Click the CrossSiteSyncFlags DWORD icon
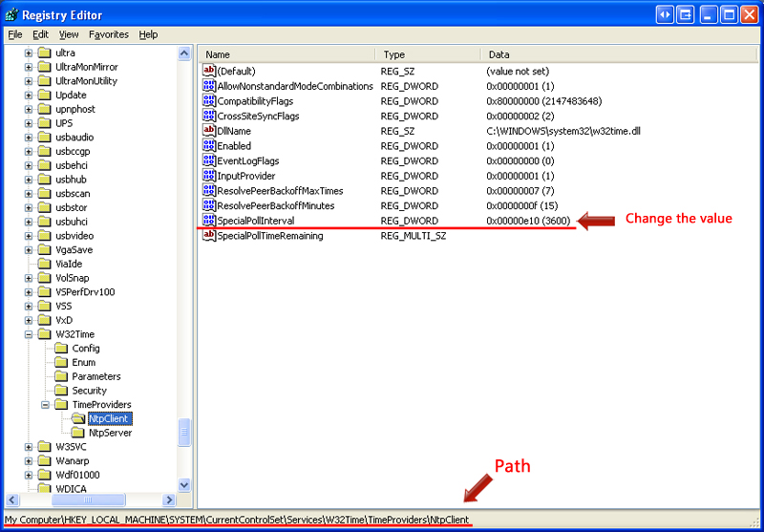Viewport: 764px width, 532px height. click(209, 116)
